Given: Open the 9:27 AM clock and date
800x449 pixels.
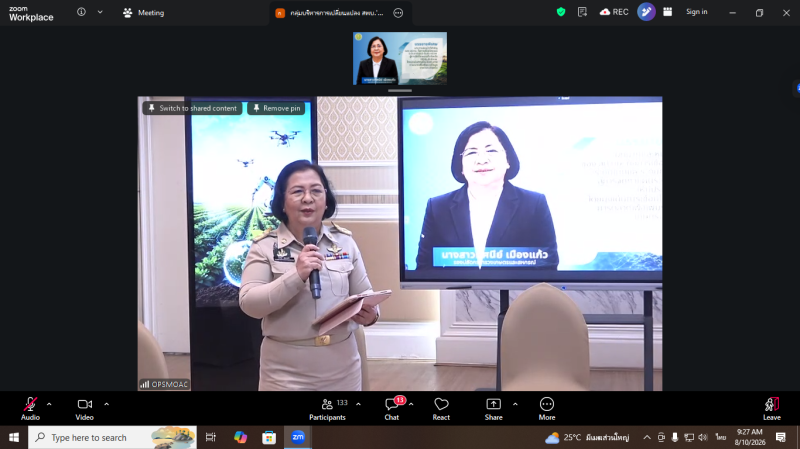Looking at the screenshot, I should (x=750, y=437).
